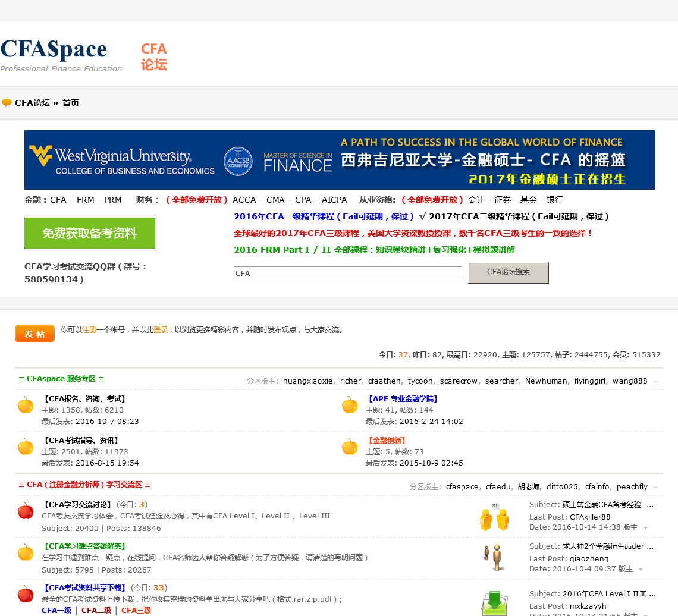Click the CFA论坛搜索 button
This screenshot has width=678, height=616.
508,272
